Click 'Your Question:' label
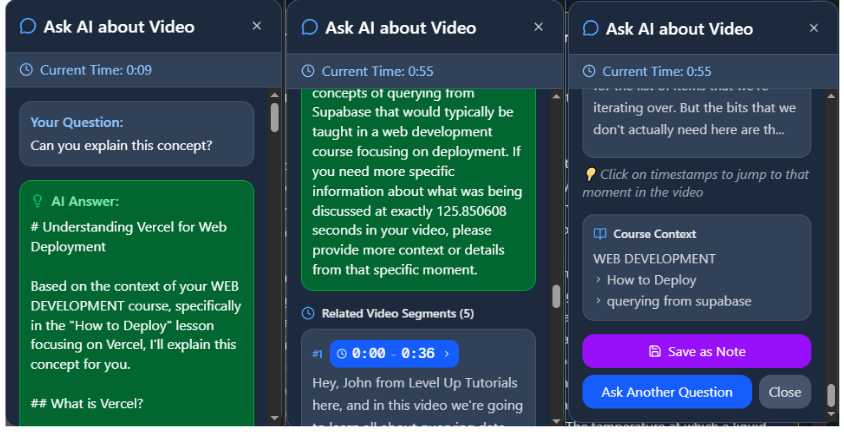 click(x=77, y=122)
